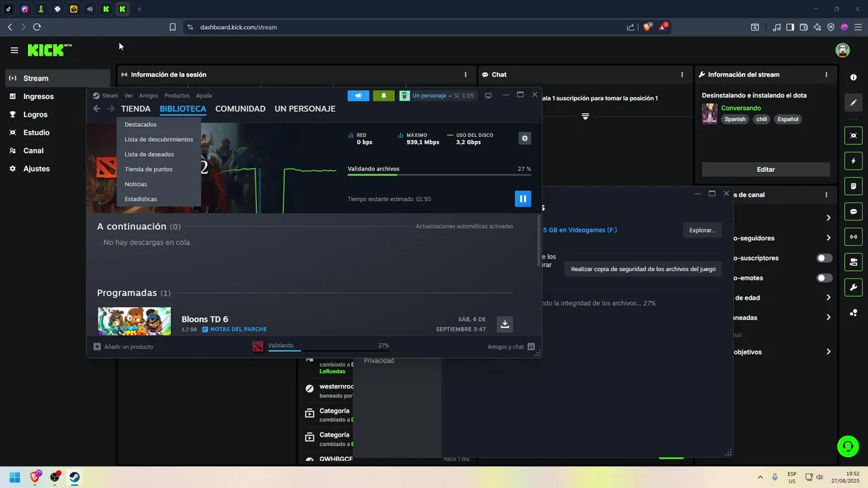Open Chat panel three-dot menu

[x=682, y=75]
